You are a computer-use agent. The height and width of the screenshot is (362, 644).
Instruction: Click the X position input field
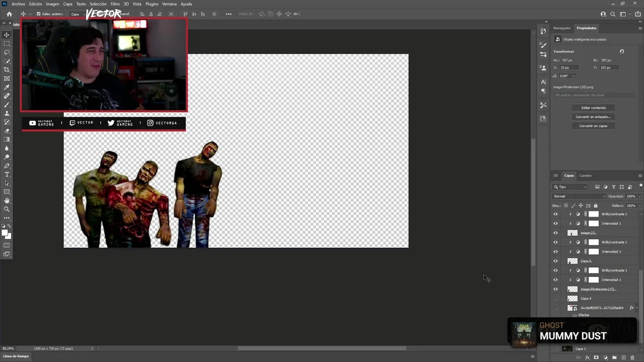click(x=570, y=67)
